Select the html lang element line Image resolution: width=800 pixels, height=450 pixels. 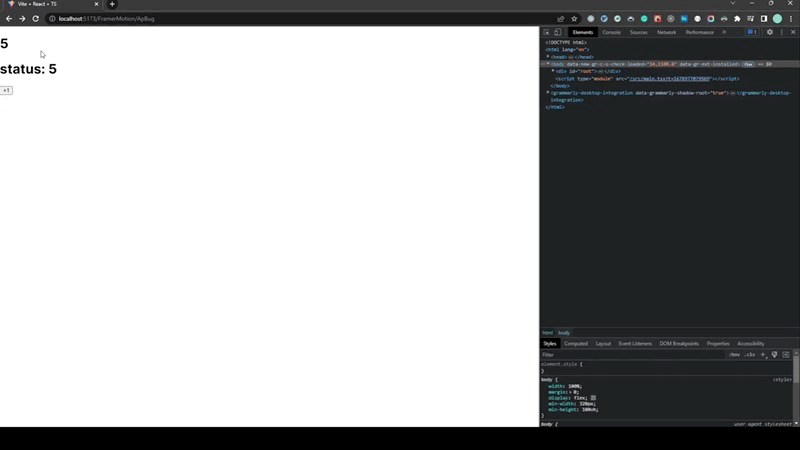point(567,49)
